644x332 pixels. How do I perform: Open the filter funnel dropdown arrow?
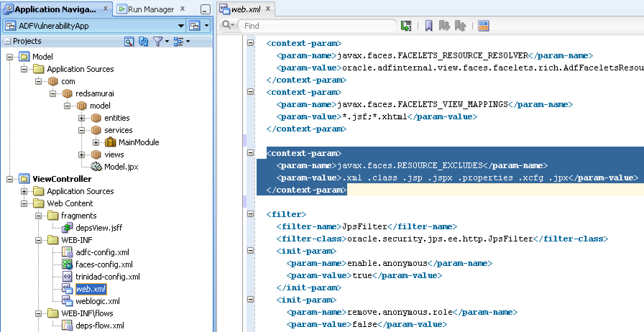[167, 42]
